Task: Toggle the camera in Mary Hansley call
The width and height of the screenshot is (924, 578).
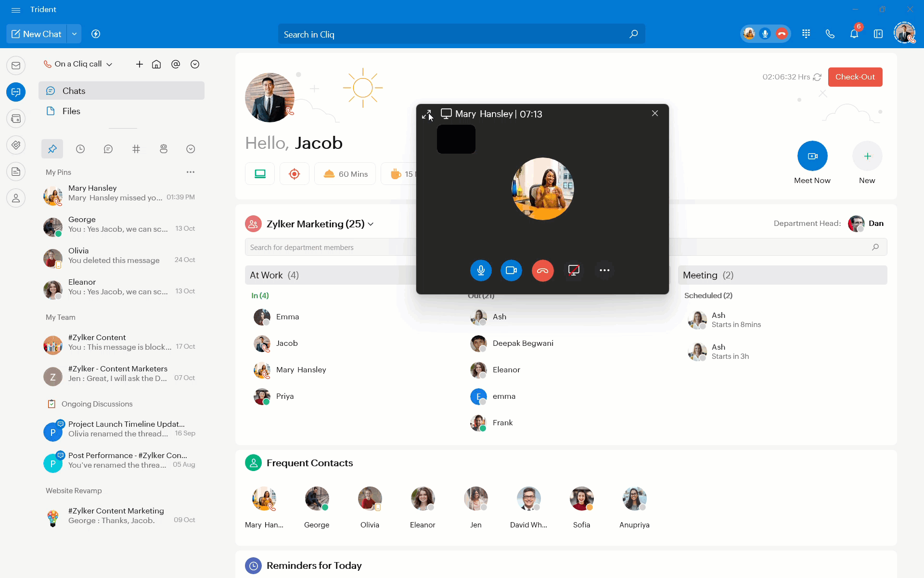Action: 511,270
